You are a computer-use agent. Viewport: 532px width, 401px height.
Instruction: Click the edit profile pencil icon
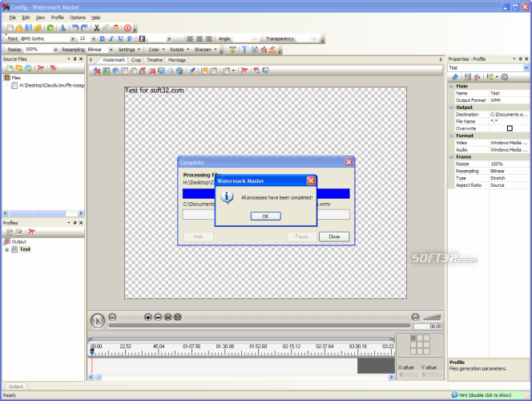19,233
